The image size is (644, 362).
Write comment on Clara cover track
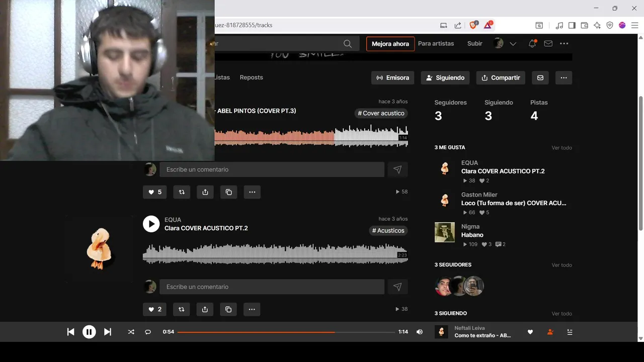272,287
